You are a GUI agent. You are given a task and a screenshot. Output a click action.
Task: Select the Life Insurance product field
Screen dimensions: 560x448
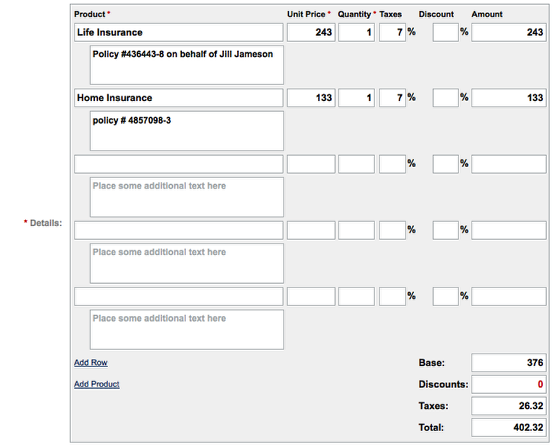[179, 33]
